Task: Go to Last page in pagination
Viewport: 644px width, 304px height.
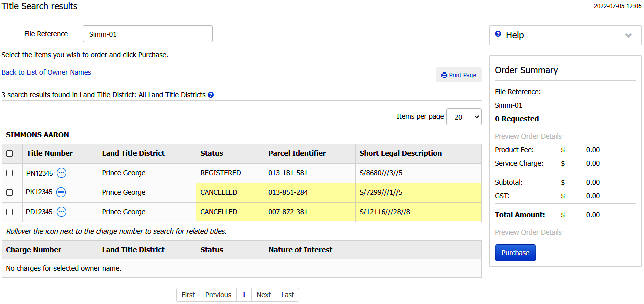Action: coord(288,295)
